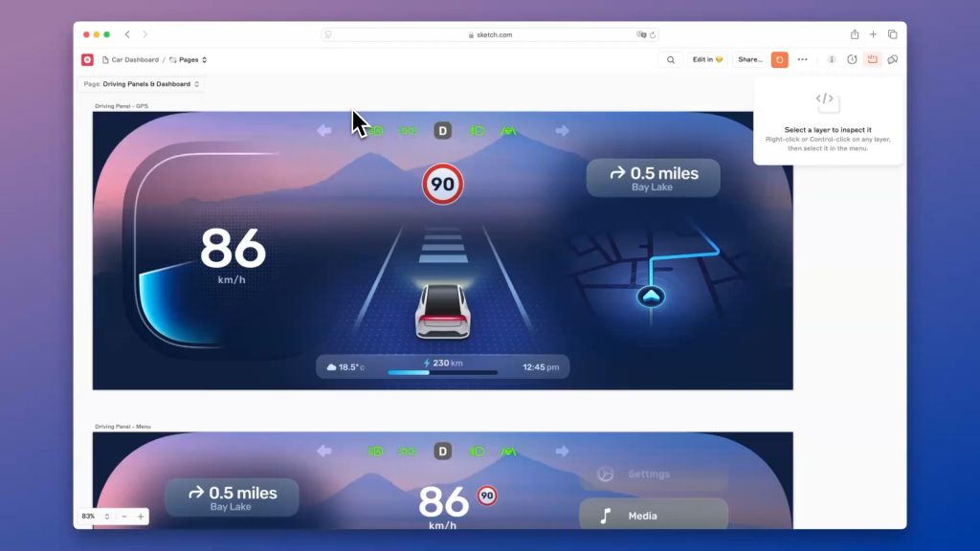The width and height of the screenshot is (980, 551).
Task: Click the sketch.com address bar
Action: [x=490, y=35]
